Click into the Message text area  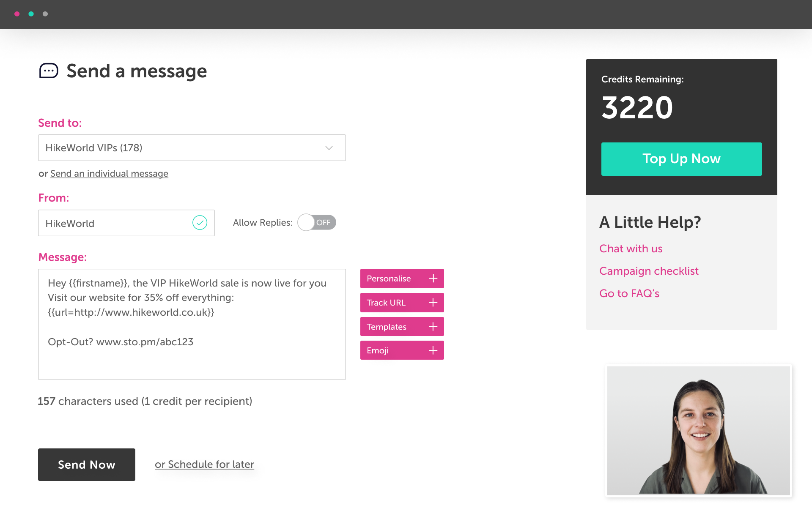click(x=192, y=359)
